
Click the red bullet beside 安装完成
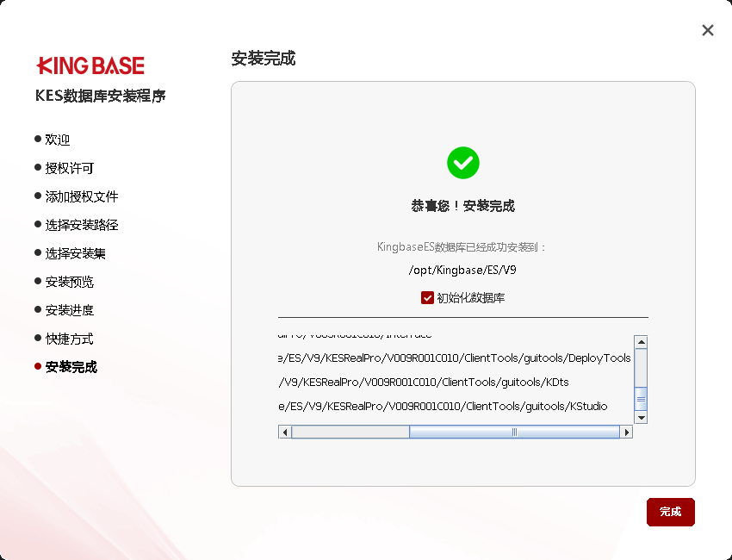tap(37, 366)
